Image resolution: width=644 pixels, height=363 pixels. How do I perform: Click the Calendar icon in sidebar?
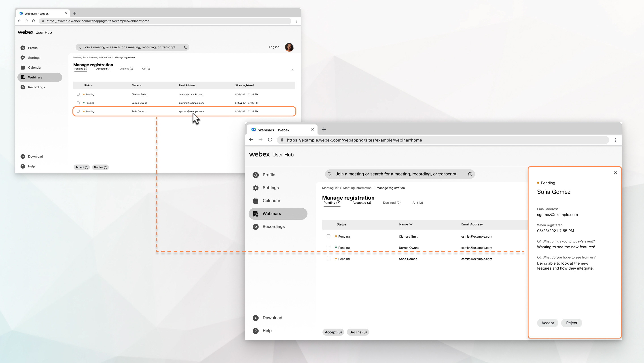pyautogui.click(x=255, y=200)
